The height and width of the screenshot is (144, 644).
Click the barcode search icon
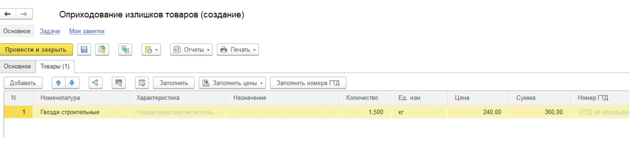point(119,83)
